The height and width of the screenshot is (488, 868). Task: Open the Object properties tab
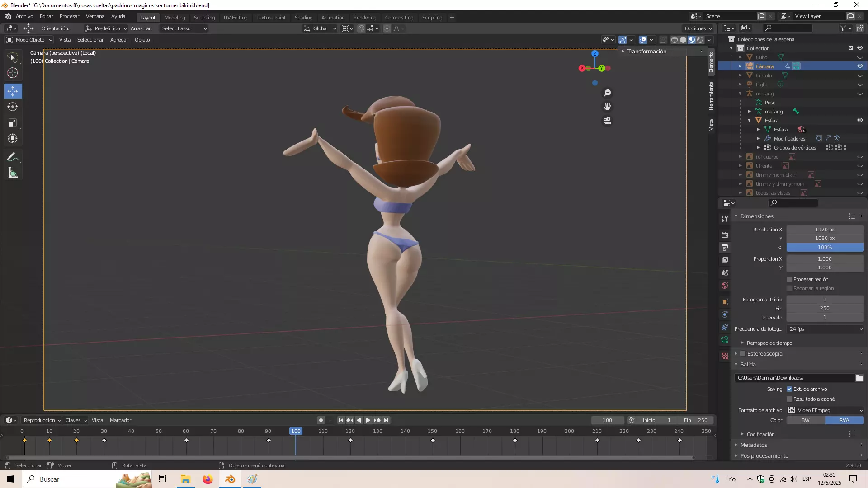click(x=725, y=302)
